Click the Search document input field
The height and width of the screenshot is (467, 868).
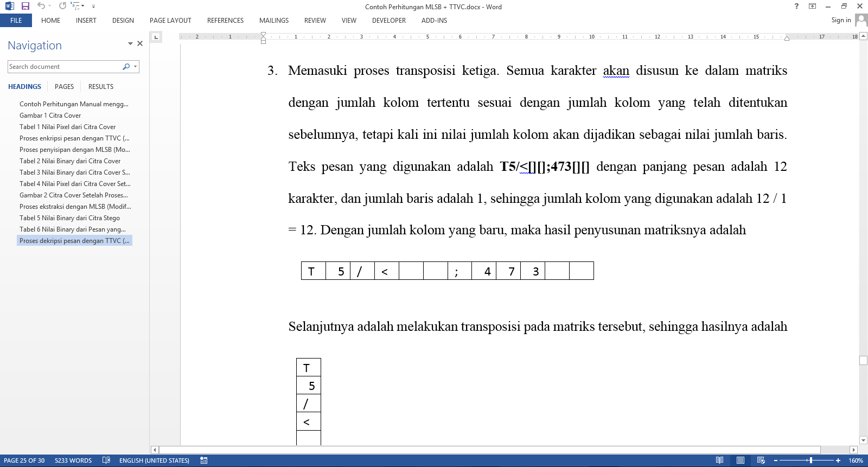64,67
